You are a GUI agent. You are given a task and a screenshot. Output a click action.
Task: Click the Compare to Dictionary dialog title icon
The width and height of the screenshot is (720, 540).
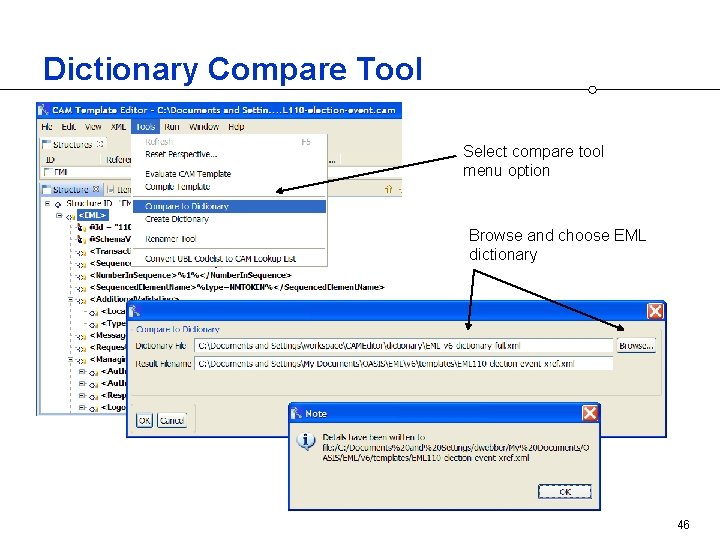click(x=134, y=311)
